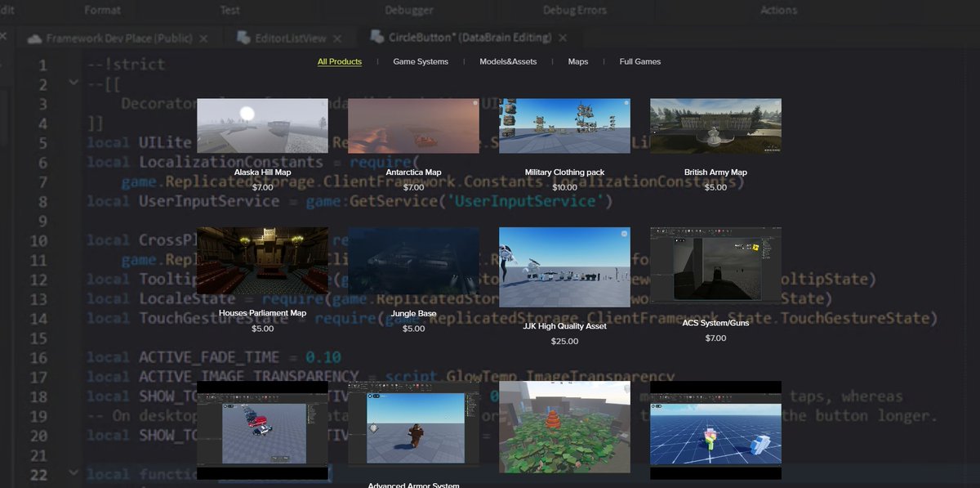Viewport: 980px width, 488px height.
Task: Switch to the Framework Dev Place (Public) tab
Action: click(x=118, y=38)
